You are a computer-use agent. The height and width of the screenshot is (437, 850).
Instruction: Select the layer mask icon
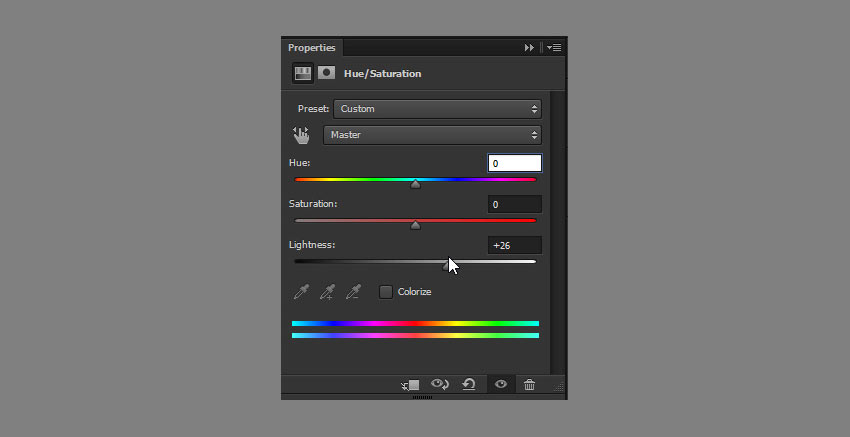tap(326, 73)
